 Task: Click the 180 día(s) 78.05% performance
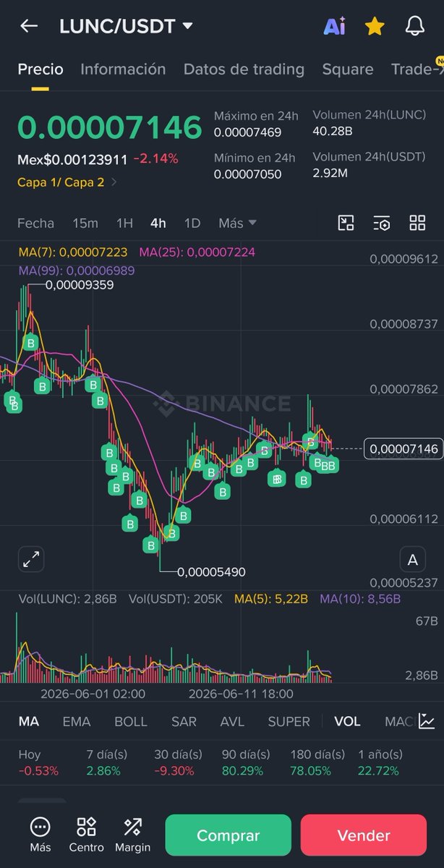(x=317, y=762)
